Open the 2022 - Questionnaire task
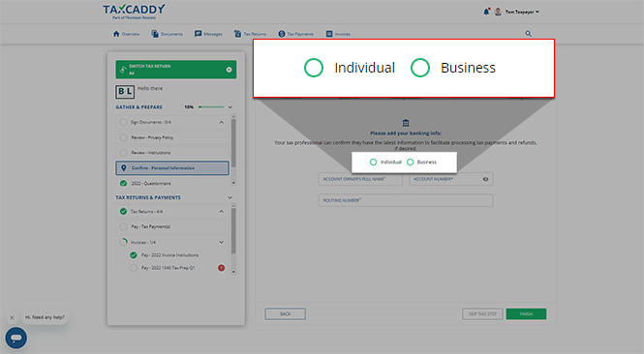This screenshot has width=644, height=354. (172, 184)
